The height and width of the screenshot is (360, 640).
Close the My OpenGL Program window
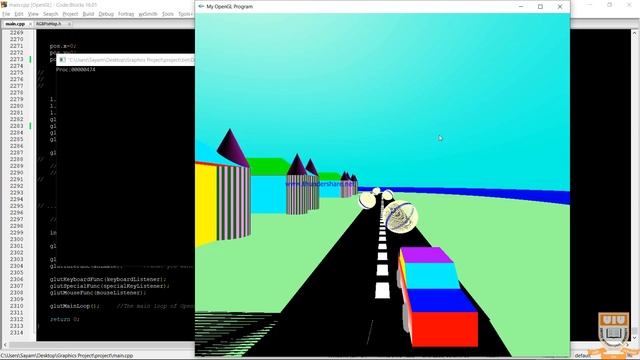(560, 7)
